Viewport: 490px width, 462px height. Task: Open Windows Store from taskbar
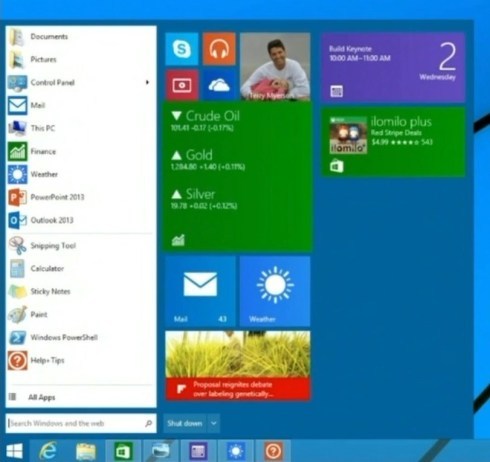click(124, 451)
